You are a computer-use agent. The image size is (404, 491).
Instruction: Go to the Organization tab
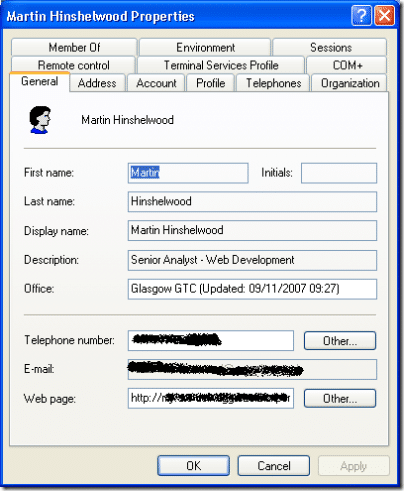[x=350, y=83]
